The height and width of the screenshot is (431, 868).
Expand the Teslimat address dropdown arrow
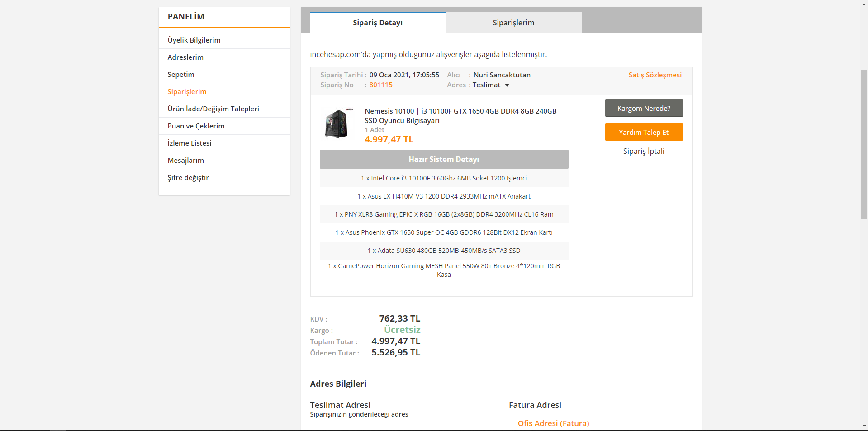coord(507,85)
